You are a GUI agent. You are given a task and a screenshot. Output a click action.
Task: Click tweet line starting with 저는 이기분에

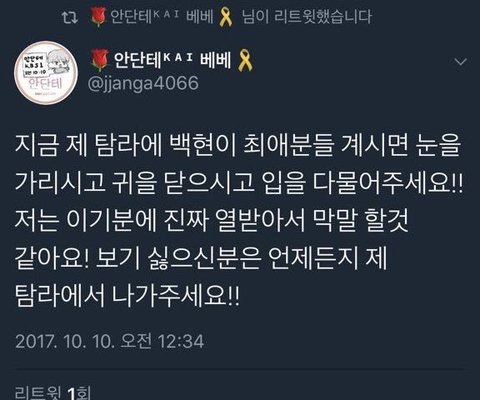pos(212,221)
